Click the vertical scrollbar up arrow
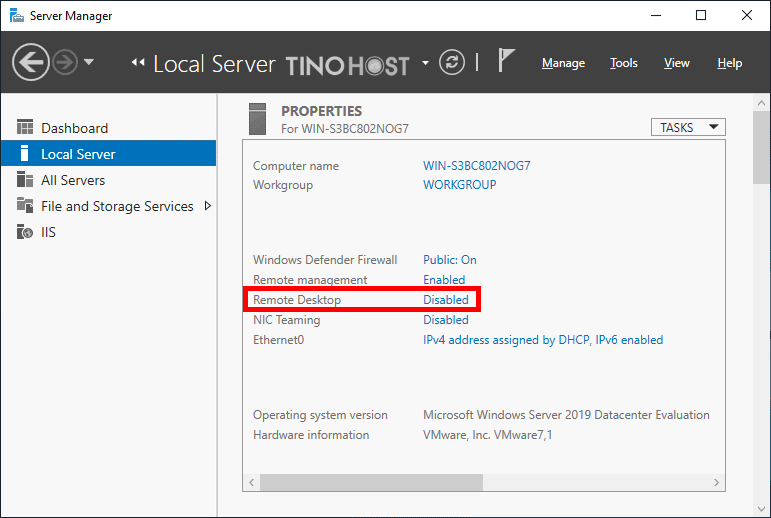The image size is (771, 518). [x=761, y=103]
